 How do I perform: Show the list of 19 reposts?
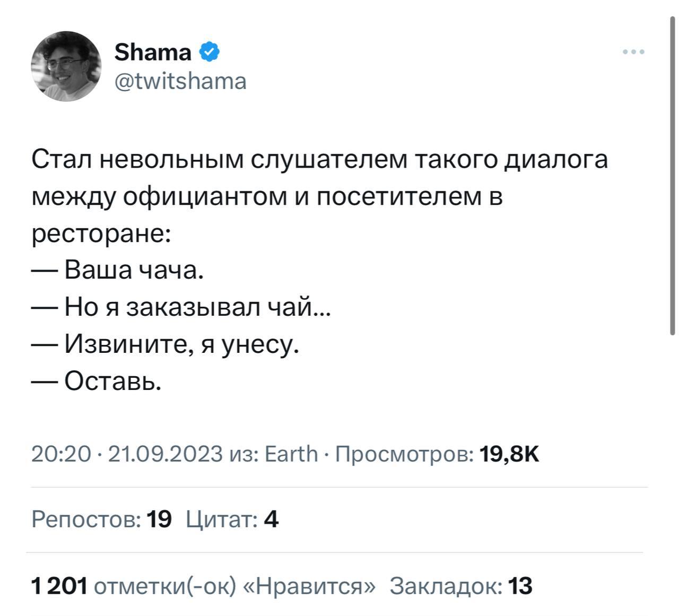[x=101, y=519]
